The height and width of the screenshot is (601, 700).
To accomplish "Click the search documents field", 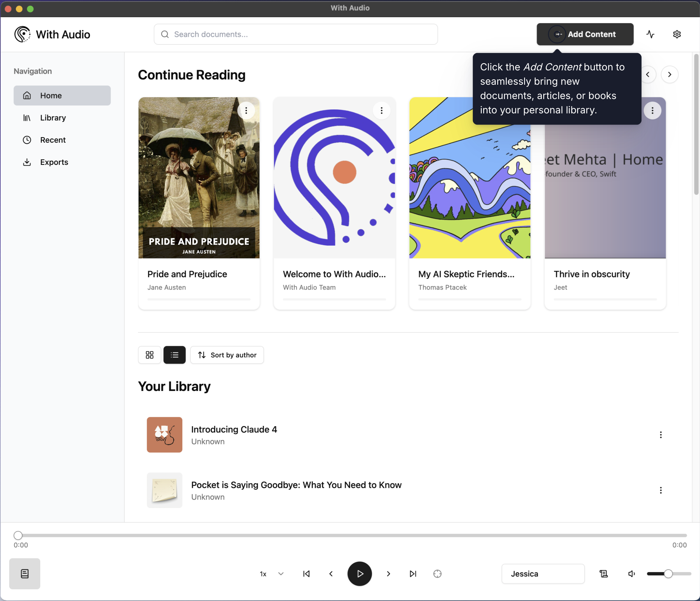I will pos(295,34).
